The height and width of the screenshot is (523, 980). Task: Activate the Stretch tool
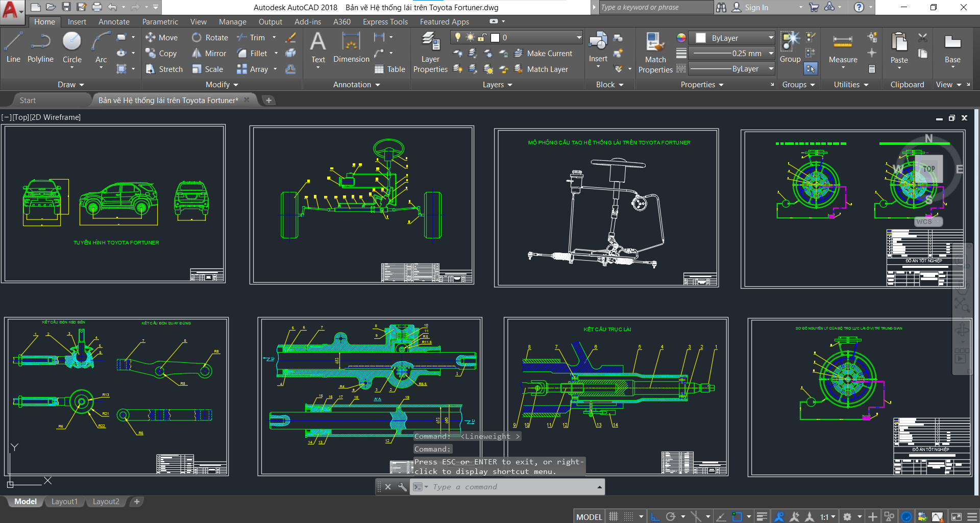(x=164, y=69)
